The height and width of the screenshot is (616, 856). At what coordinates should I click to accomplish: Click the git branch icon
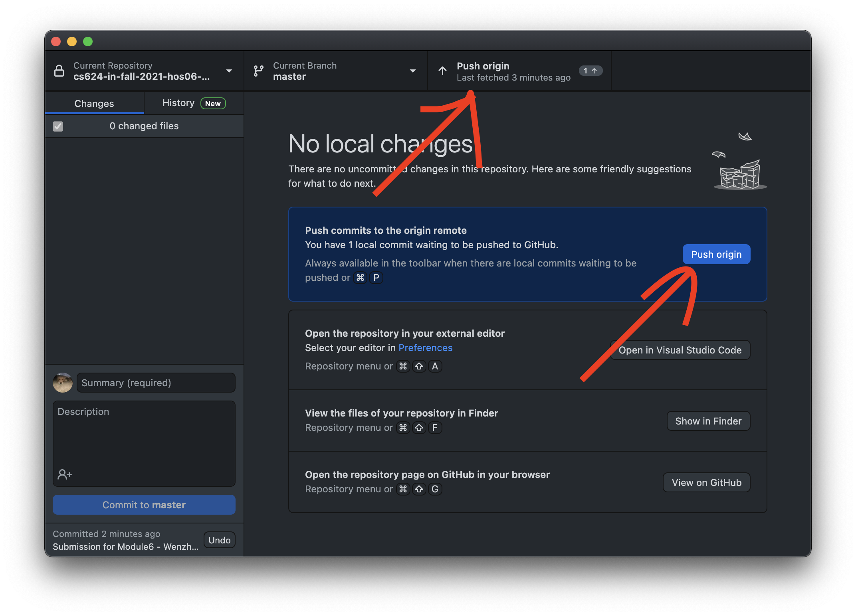pyautogui.click(x=259, y=71)
